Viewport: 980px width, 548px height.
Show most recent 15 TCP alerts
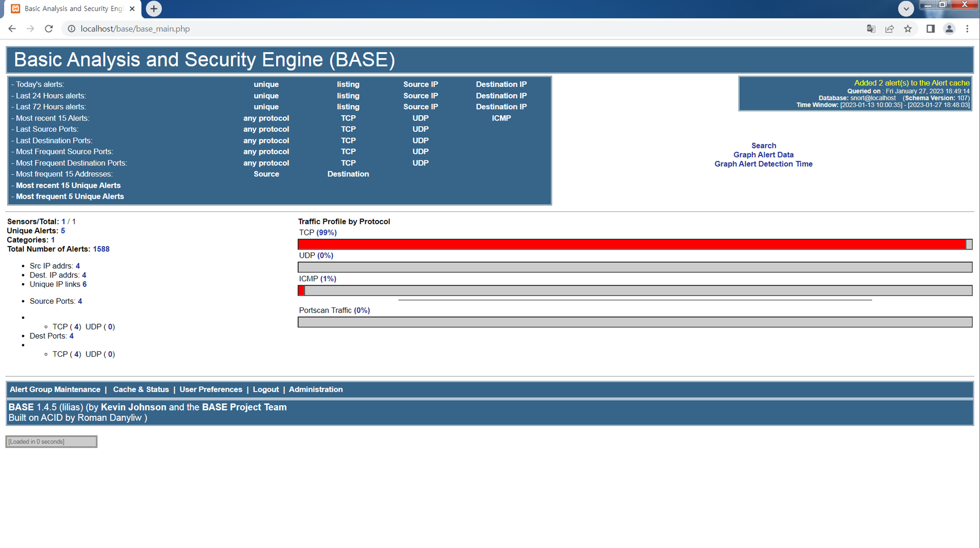pos(348,118)
